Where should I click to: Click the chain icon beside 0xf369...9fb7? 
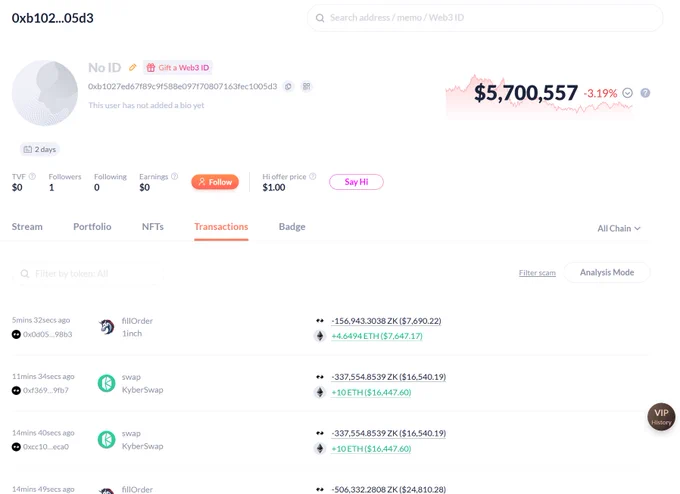[16, 390]
